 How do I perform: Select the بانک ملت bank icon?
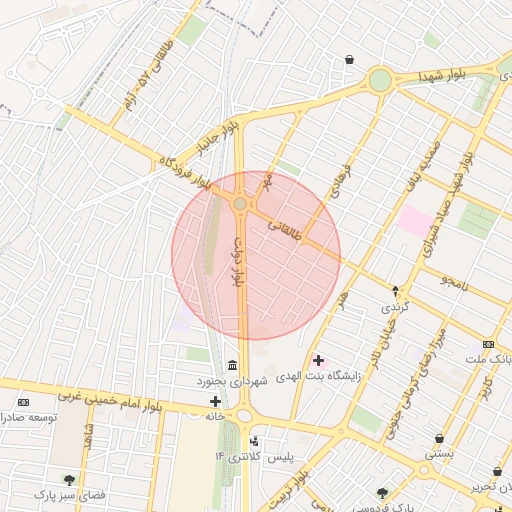click(488, 344)
